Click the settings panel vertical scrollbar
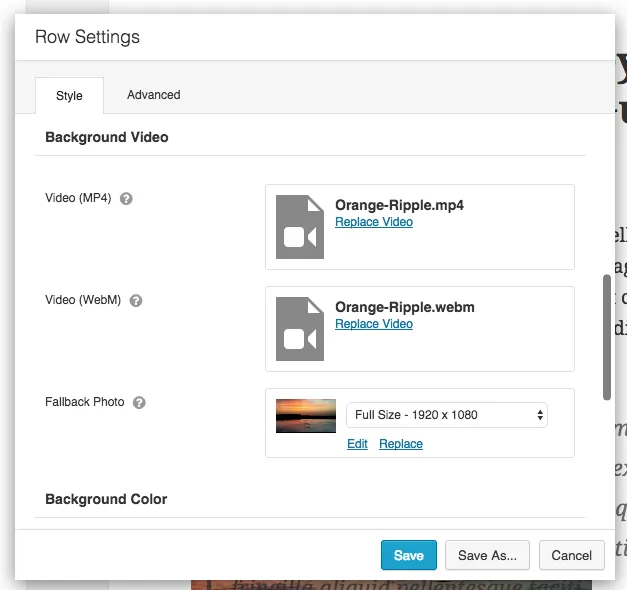Viewport: 627px width, 590px height. (x=607, y=337)
